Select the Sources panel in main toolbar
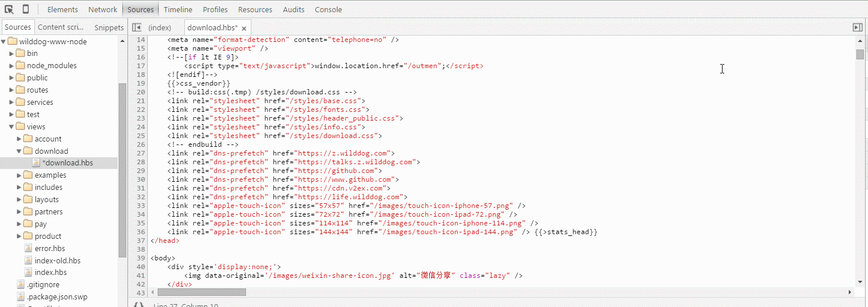Viewport: 868px width, 307px height. tap(141, 9)
